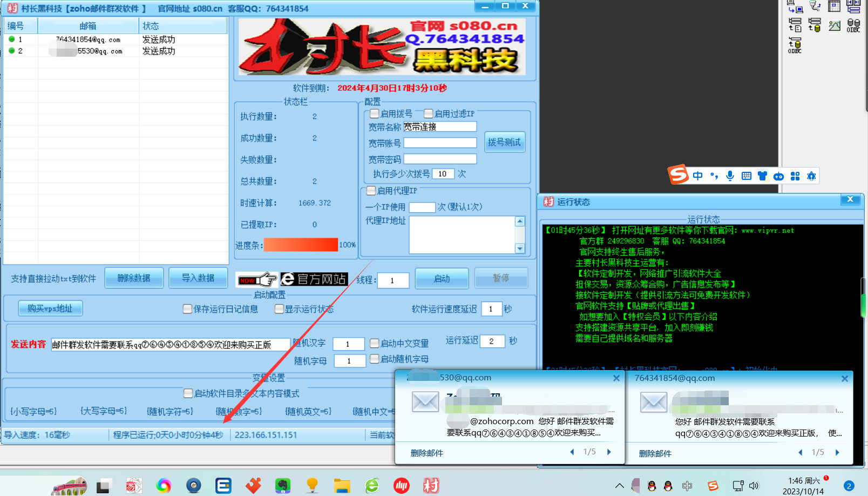
Task: Click the 邮箱 column header
Action: [x=88, y=26]
